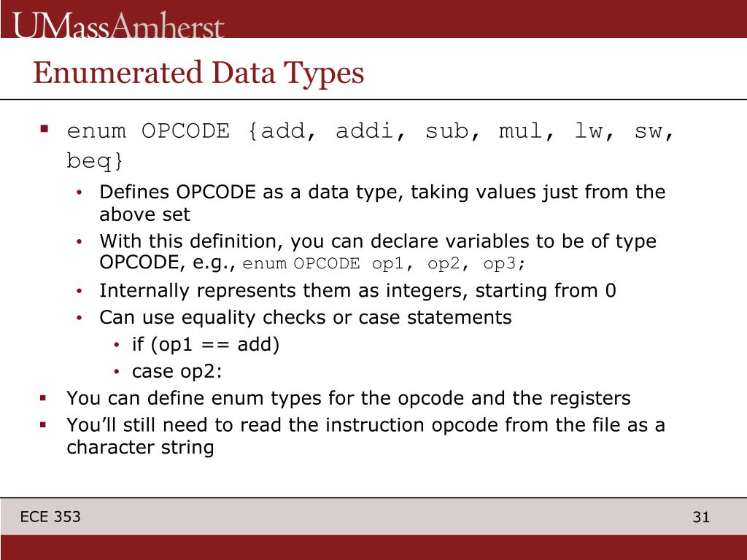The width and height of the screenshot is (747, 560).
Task: Click the 'Internally represents them as integers' line
Action: coord(357,290)
